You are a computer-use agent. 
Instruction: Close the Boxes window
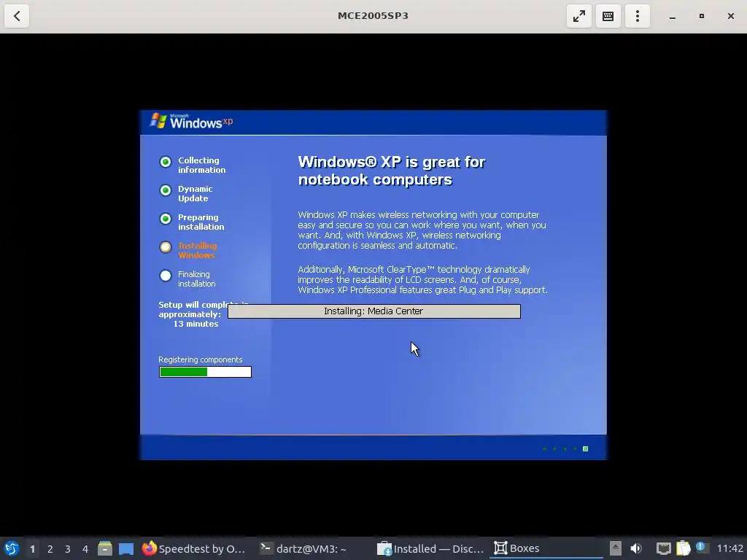tap(731, 16)
